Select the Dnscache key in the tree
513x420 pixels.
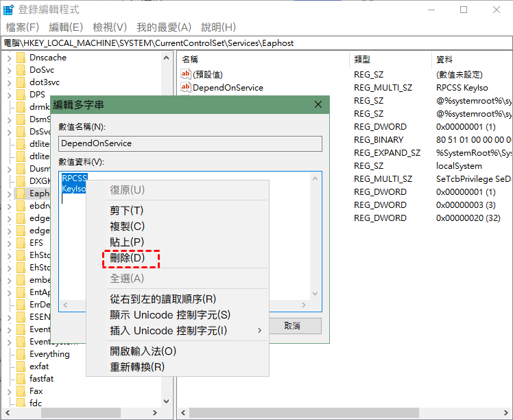48,58
